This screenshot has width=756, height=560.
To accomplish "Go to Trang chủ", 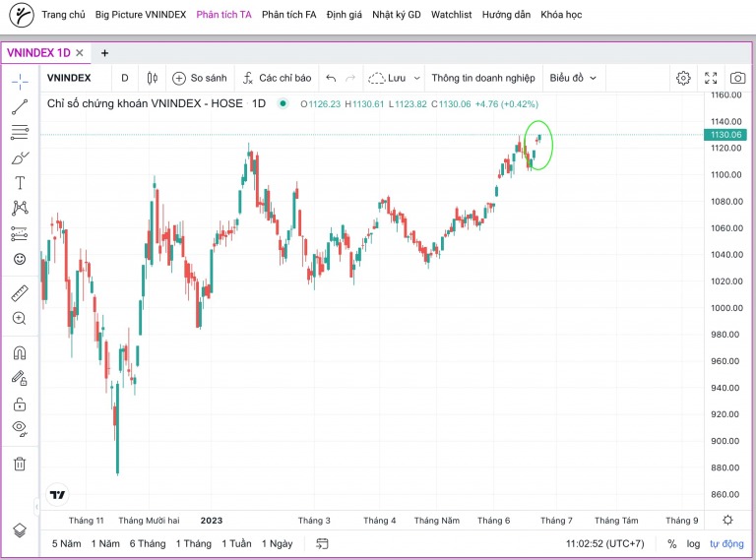I will pos(63,15).
